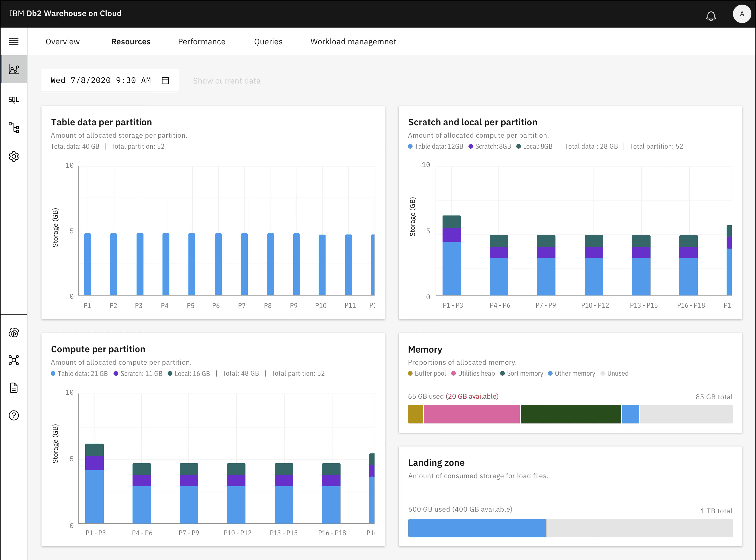Open the hamburger navigation menu

coord(14,42)
